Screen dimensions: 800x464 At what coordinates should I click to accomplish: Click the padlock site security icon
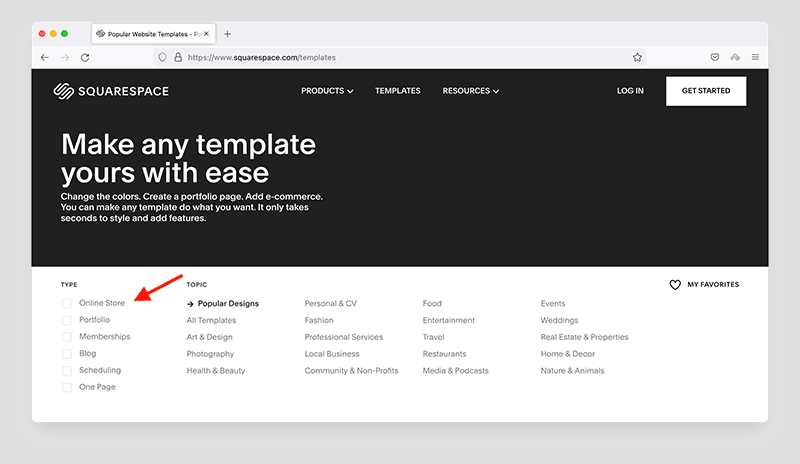(x=178, y=57)
